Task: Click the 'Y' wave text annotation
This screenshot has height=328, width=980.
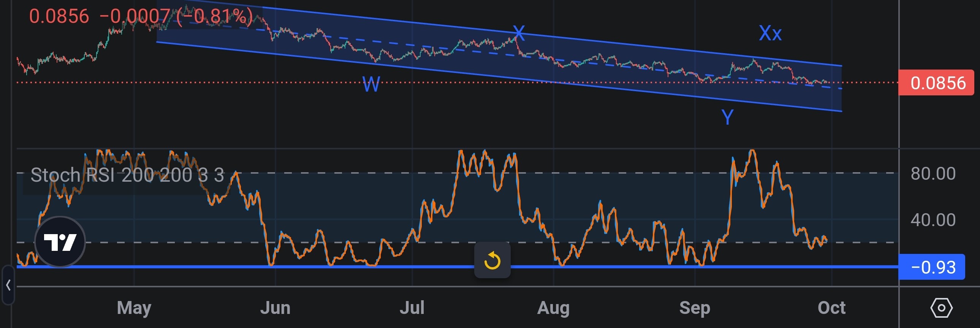Action: [x=727, y=117]
